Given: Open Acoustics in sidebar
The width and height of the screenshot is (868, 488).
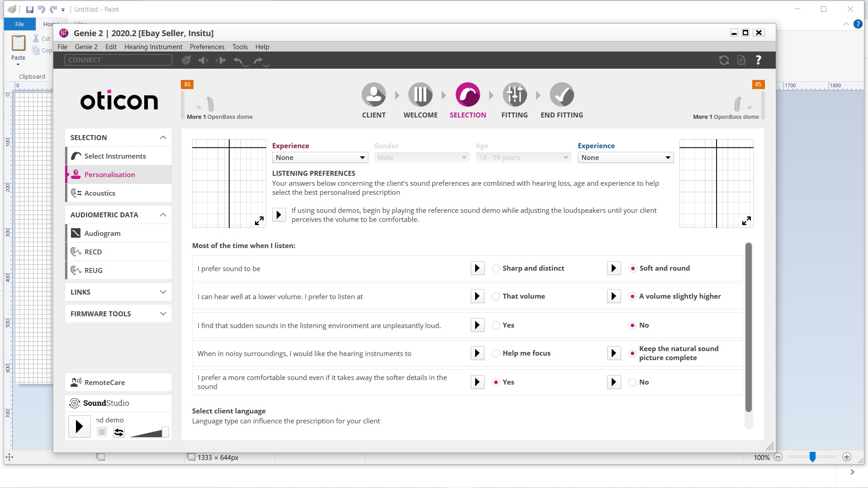Looking at the screenshot, I should point(119,193).
